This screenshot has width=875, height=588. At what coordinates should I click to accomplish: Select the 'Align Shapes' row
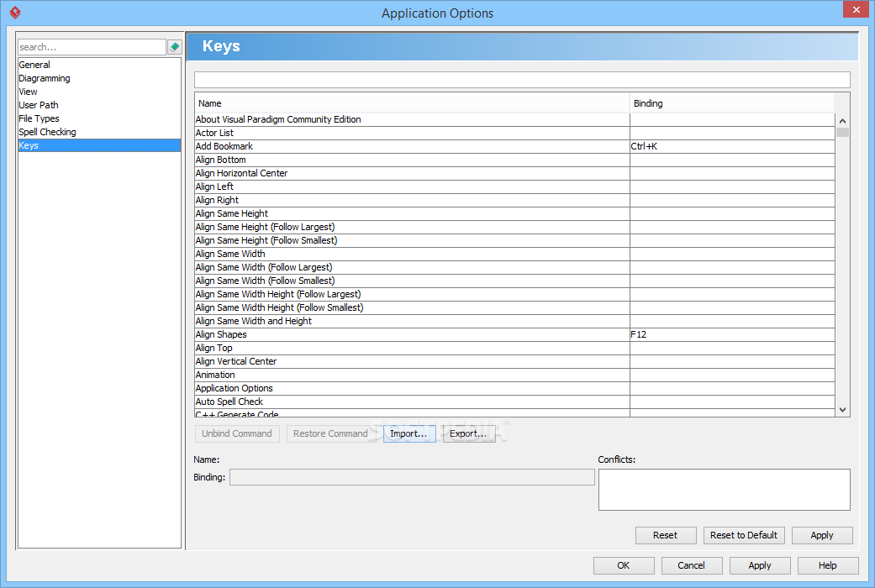point(514,334)
